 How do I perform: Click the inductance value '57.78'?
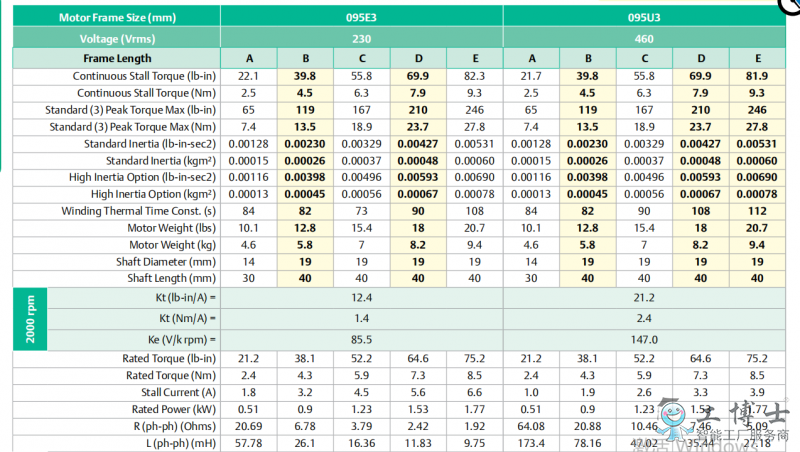pos(248,443)
